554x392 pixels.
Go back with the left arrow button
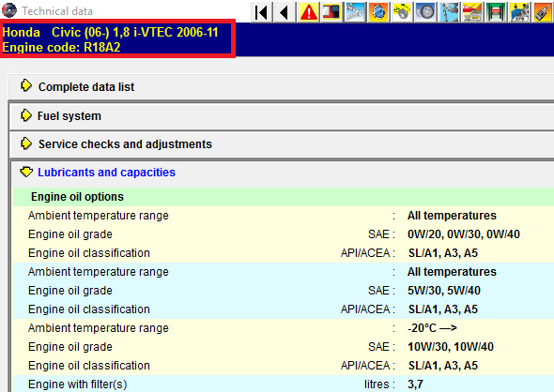tap(285, 12)
